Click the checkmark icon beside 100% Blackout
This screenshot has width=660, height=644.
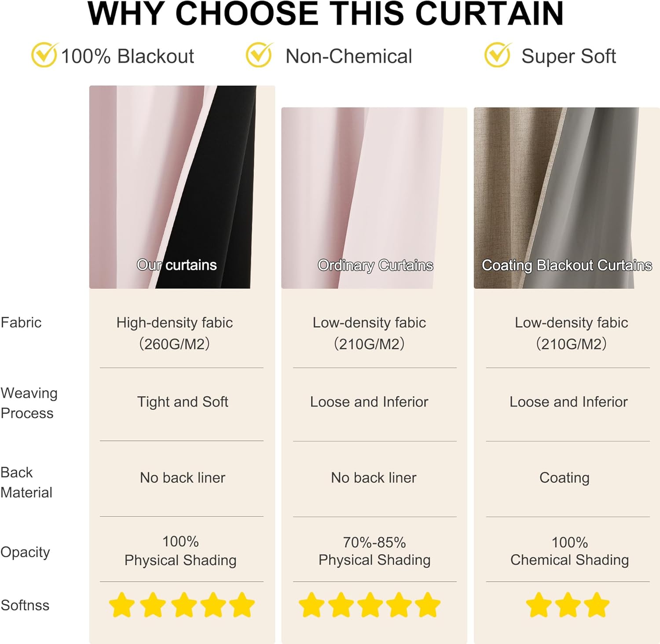click(44, 55)
